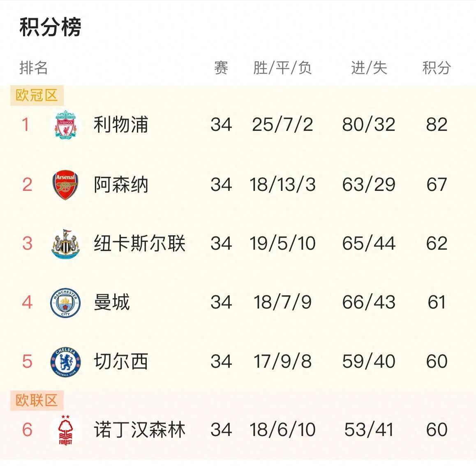Open the 诺丁汉森林 team name

[x=139, y=430]
